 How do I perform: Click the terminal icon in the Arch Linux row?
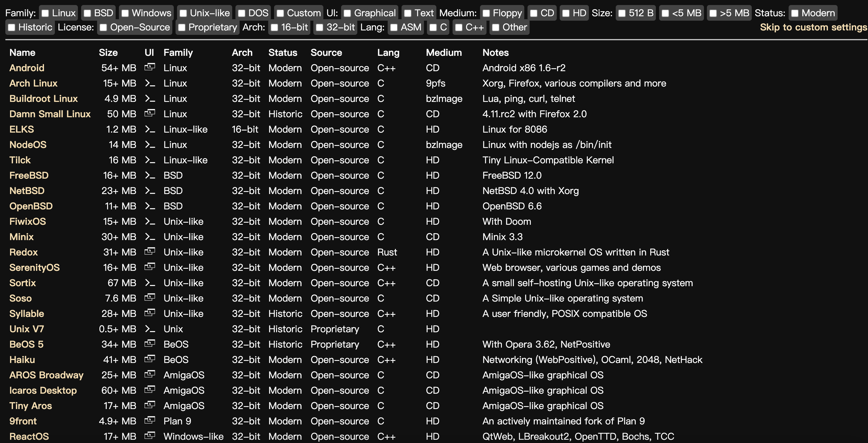click(x=150, y=83)
